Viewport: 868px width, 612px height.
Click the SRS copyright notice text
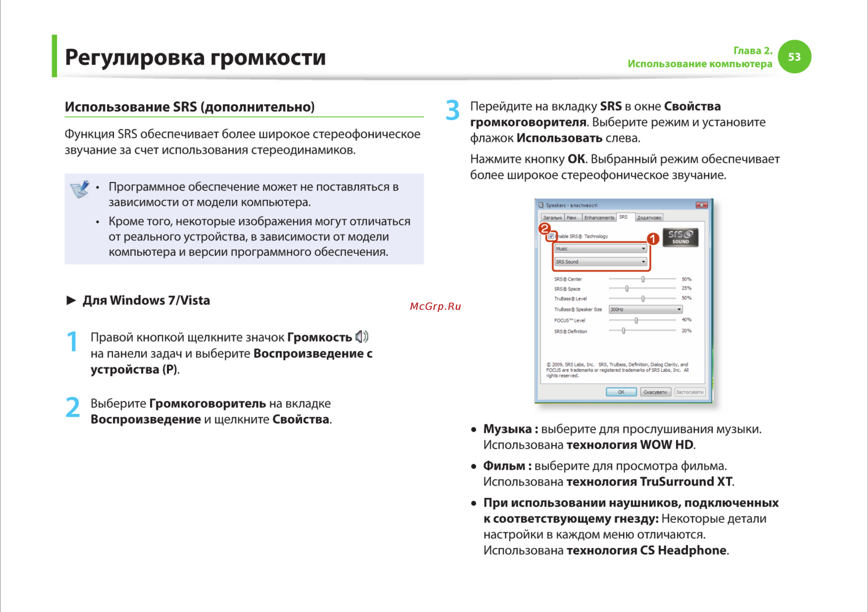tap(617, 370)
